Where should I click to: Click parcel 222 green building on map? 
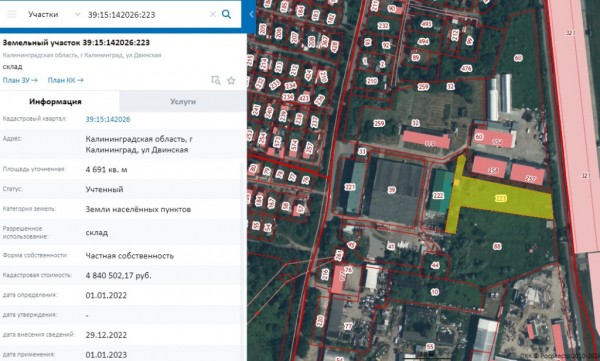pyautogui.click(x=438, y=195)
